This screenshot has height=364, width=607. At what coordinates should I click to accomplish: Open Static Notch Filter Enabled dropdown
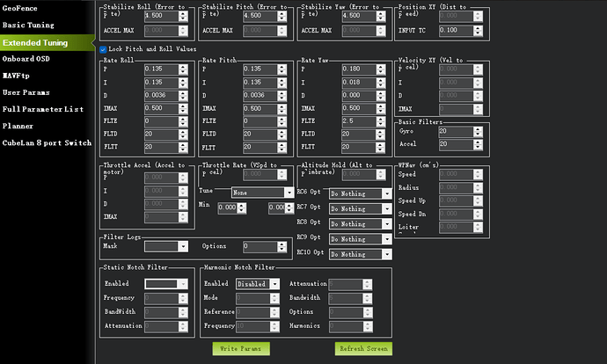pos(166,284)
